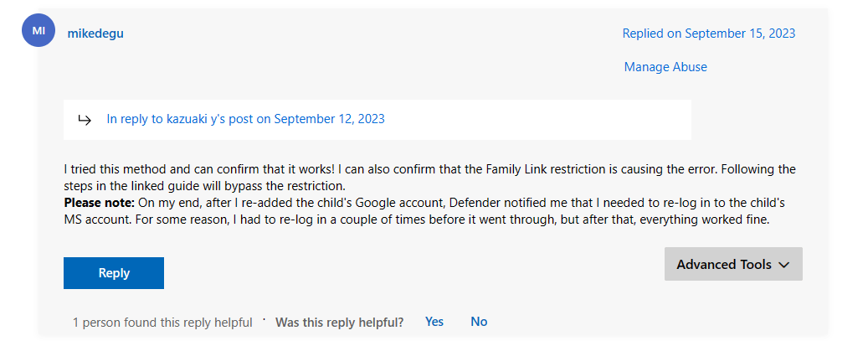Vote Yes that the reply was helpful
The width and height of the screenshot is (868, 341).
(434, 322)
